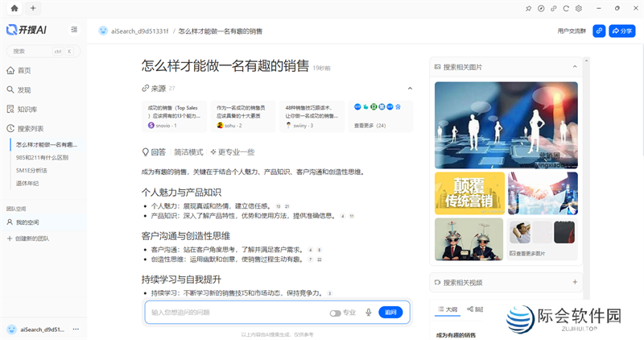Refresh the page with reload icon
The width and height of the screenshot is (644, 340).
click(566, 8)
